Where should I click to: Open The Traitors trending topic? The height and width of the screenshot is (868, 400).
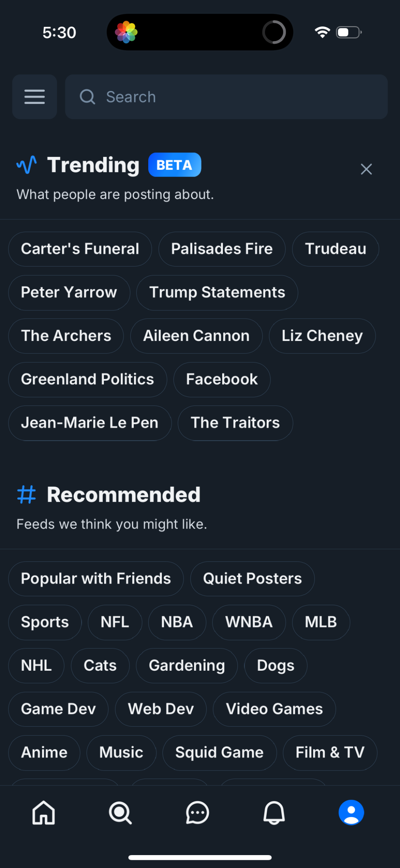click(x=235, y=423)
